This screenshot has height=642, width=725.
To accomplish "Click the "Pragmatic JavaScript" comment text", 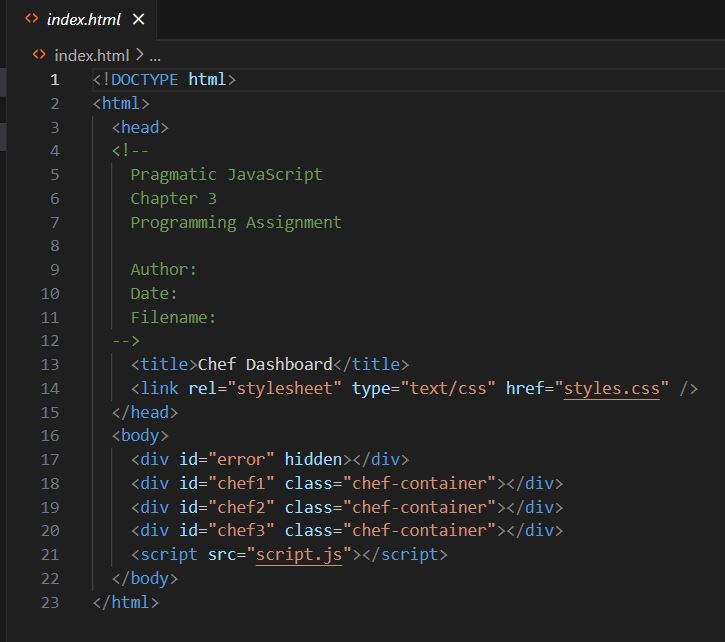I will (x=226, y=174).
